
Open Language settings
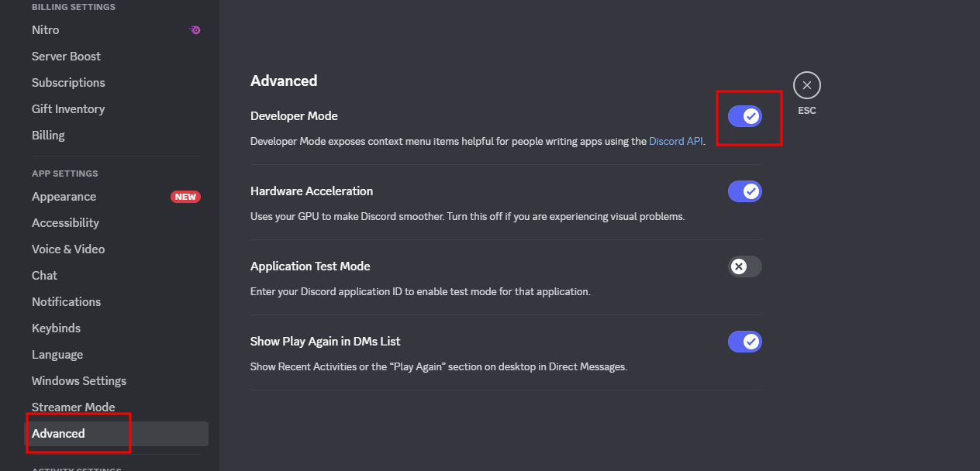coord(116,355)
